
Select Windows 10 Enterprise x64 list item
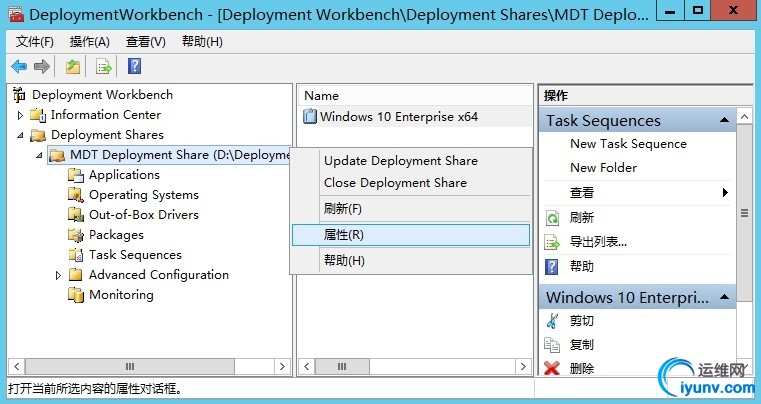coord(398,117)
